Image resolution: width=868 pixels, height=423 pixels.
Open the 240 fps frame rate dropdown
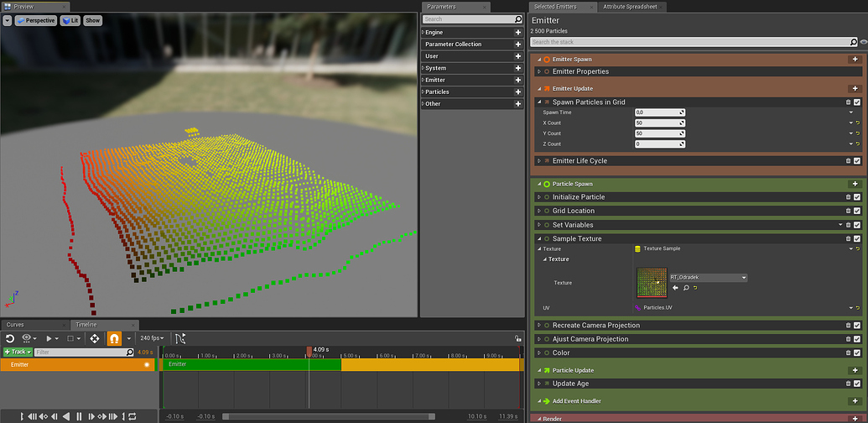click(152, 338)
